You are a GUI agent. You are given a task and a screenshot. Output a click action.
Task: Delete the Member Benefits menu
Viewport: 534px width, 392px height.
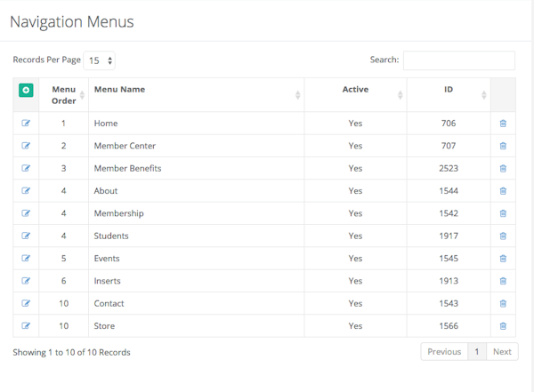503,168
